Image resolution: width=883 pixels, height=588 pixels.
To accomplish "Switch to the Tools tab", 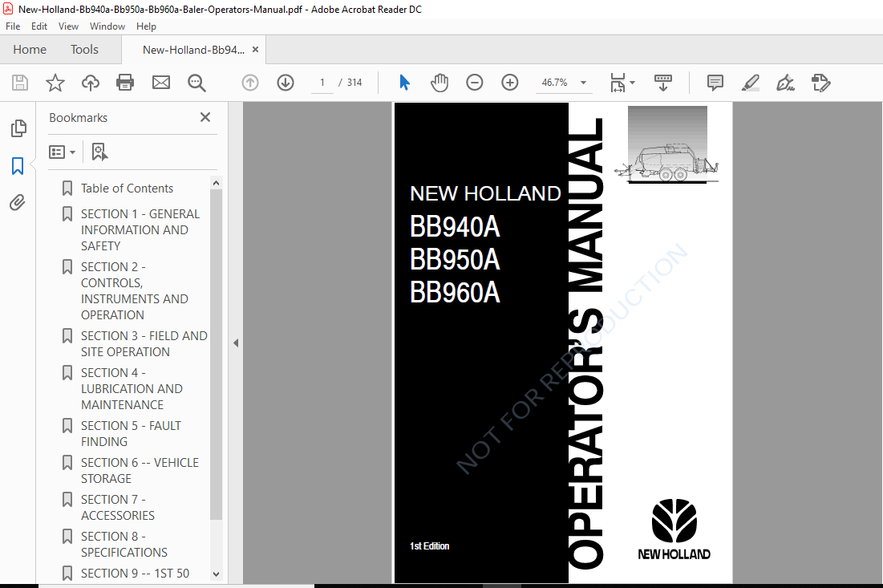I will [x=84, y=50].
